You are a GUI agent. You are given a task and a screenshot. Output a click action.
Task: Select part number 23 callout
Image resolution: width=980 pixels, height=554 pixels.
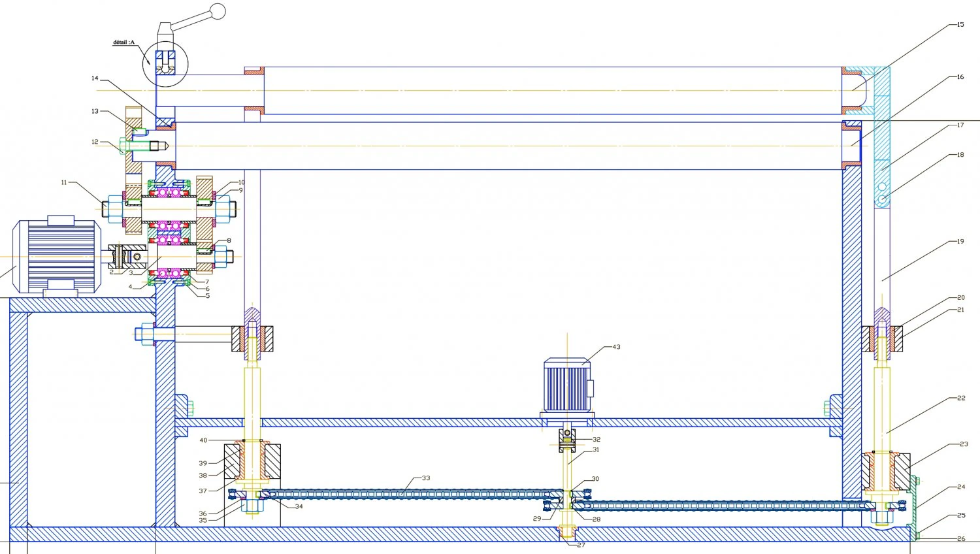tap(964, 444)
